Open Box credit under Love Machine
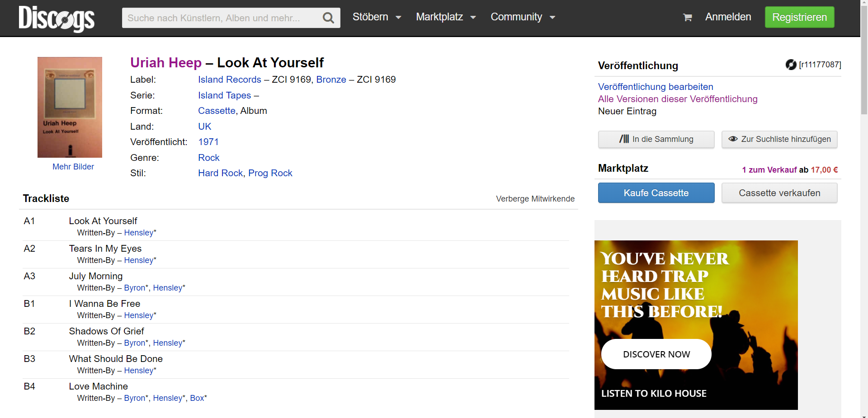 [197, 398]
